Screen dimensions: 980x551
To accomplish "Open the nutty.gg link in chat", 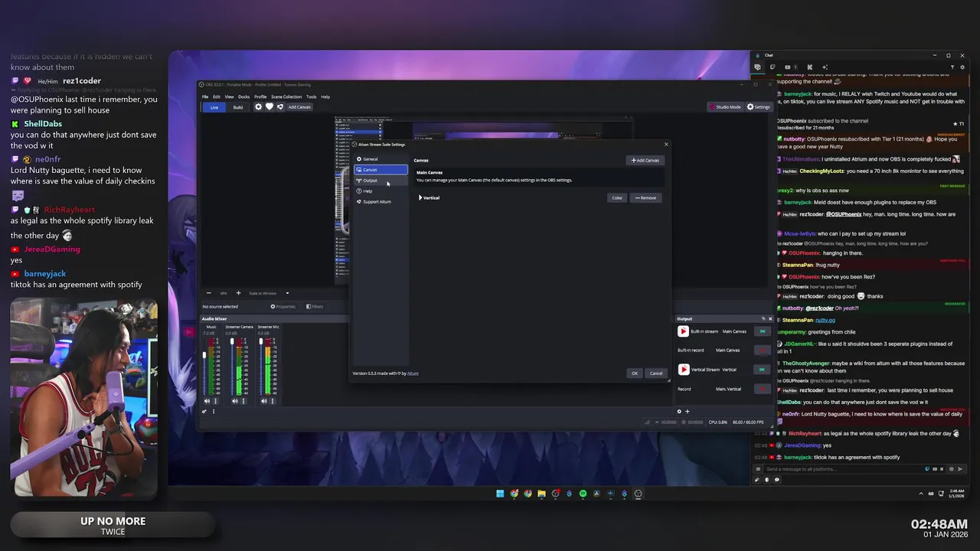I will click(825, 320).
